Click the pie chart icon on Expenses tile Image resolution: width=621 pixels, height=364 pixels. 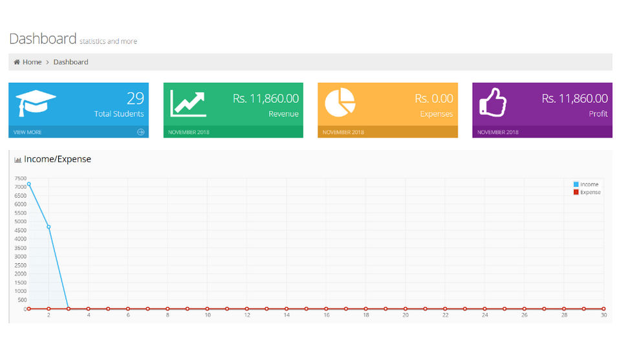point(340,102)
